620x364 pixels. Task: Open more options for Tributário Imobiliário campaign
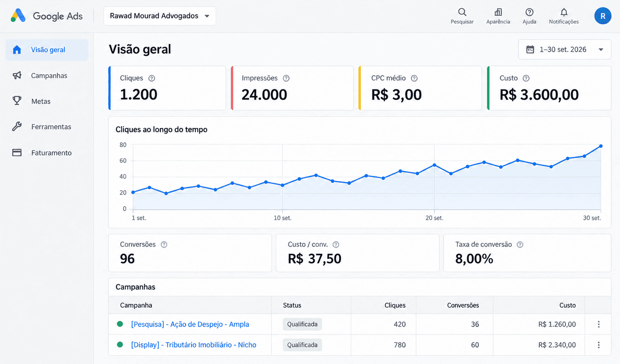[598, 345]
